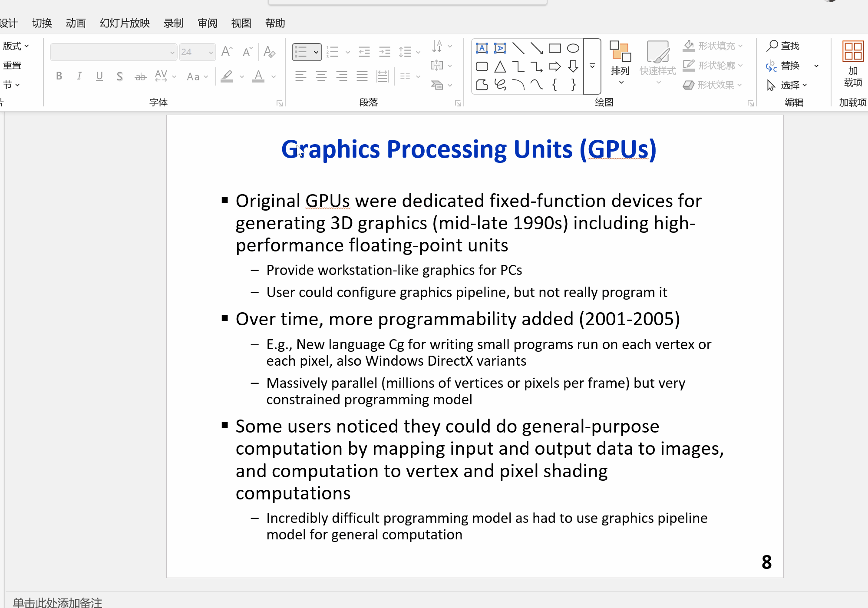This screenshot has height=608, width=868.
Task: Convert to SmartArt graphic
Action: 442,85
